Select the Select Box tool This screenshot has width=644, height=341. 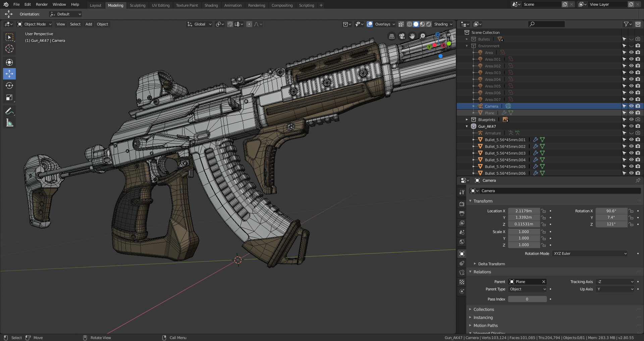9,37
